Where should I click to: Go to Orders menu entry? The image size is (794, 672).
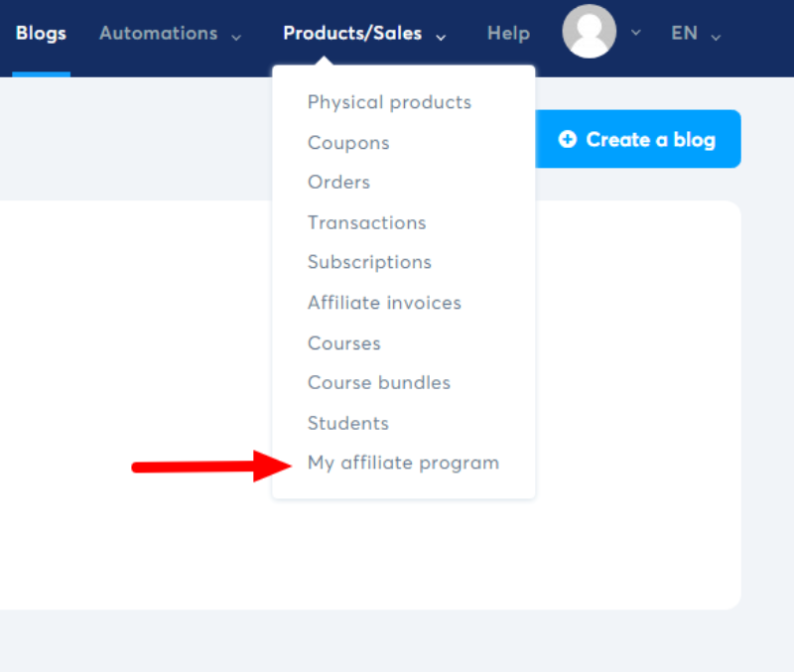click(x=338, y=183)
